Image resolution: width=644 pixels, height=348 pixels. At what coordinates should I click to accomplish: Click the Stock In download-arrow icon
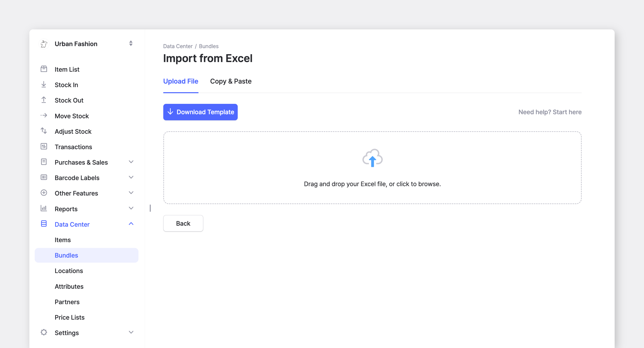pos(44,84)
